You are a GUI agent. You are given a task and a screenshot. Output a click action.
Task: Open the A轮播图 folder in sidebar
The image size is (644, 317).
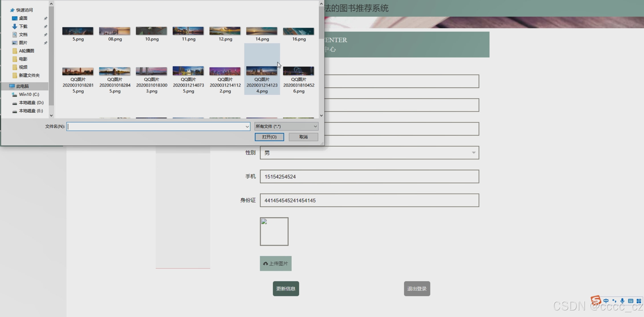click(27, 51)
